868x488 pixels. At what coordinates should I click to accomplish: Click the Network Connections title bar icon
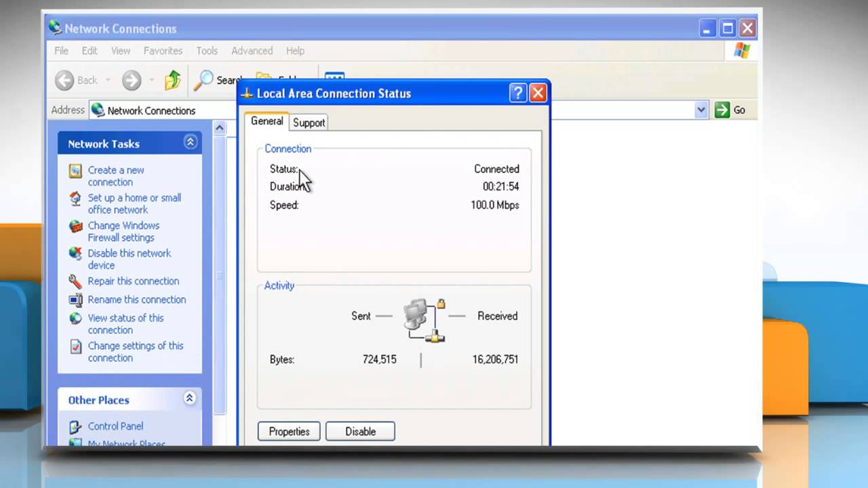tap(55, 28)
